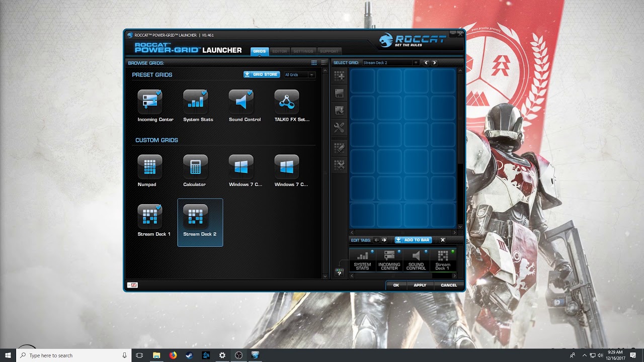
Task: Switch to the Settings tab
Action: pos(303,51)
